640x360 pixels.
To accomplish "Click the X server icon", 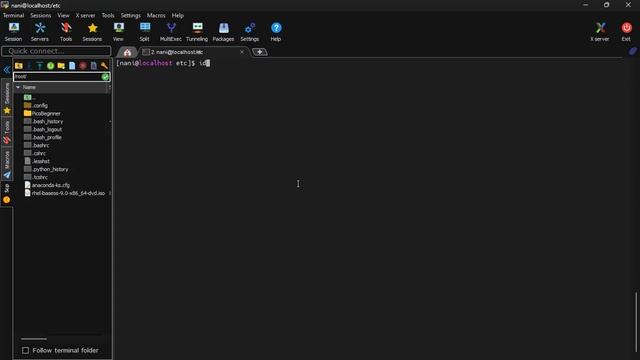I will (x=600, y=31).
